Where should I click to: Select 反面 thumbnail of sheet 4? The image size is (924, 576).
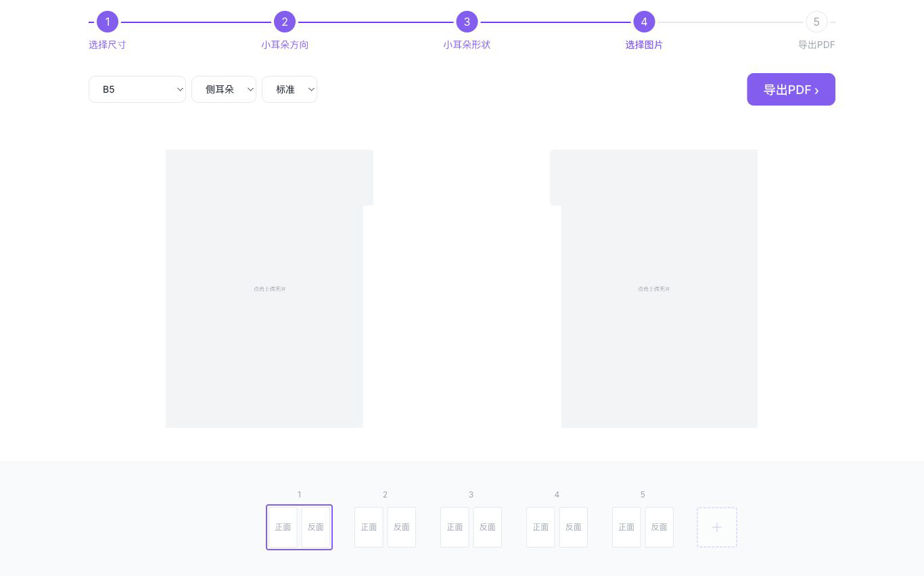coord(574,527)
